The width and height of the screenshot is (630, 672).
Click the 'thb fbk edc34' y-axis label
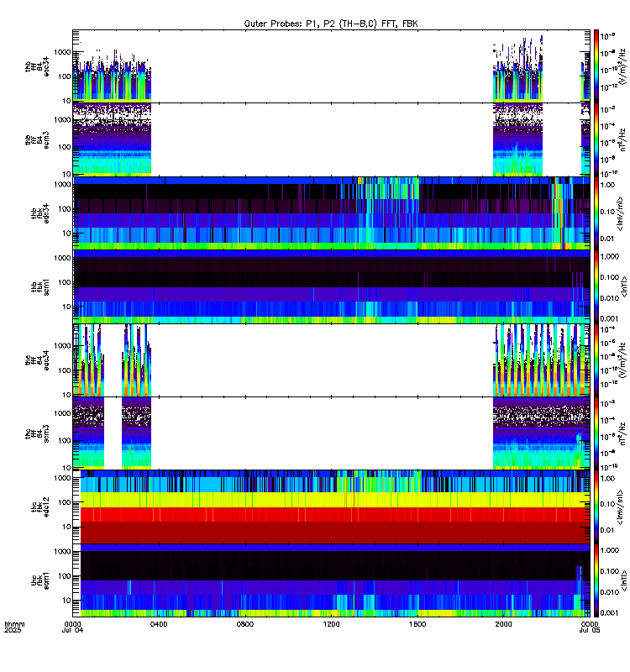pyautogui.click(x=40, y=213)
